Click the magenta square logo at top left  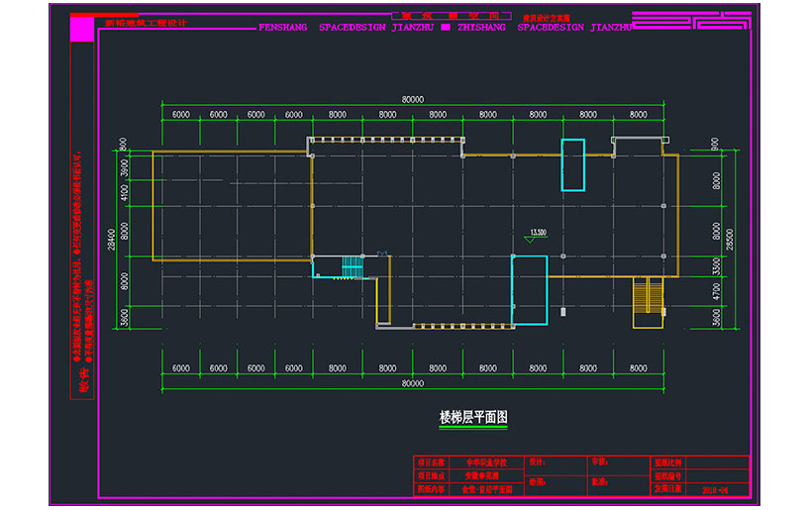(81, 31)
